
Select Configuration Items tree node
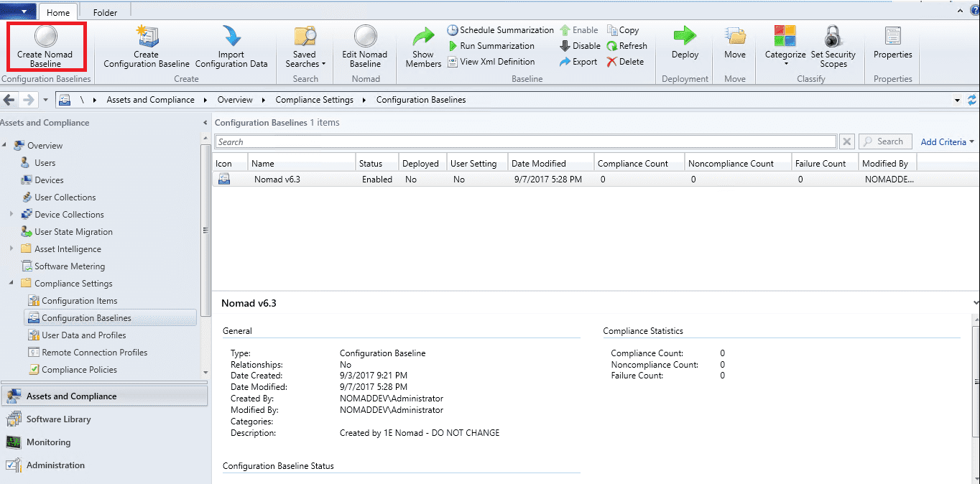tap(80, 301)
